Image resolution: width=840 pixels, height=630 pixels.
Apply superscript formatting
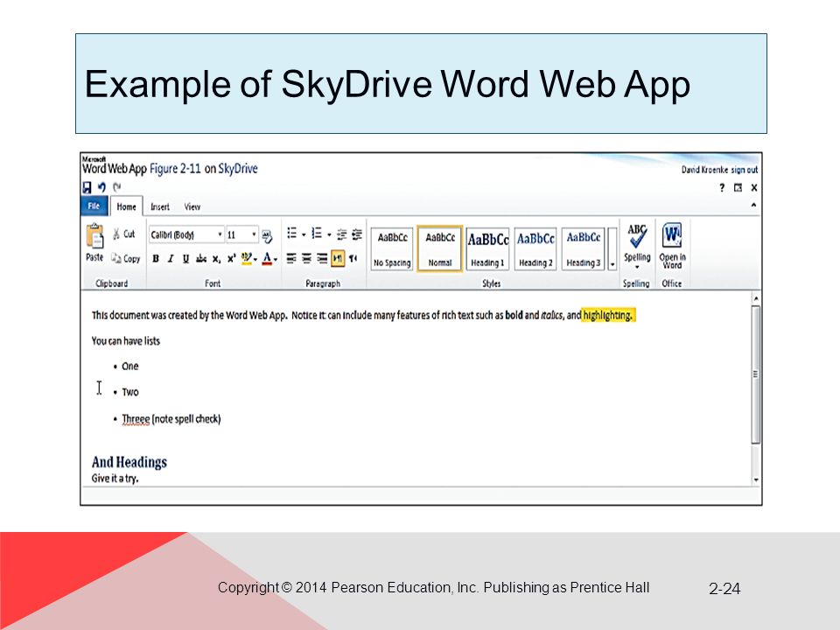click(x=231, y=259)
